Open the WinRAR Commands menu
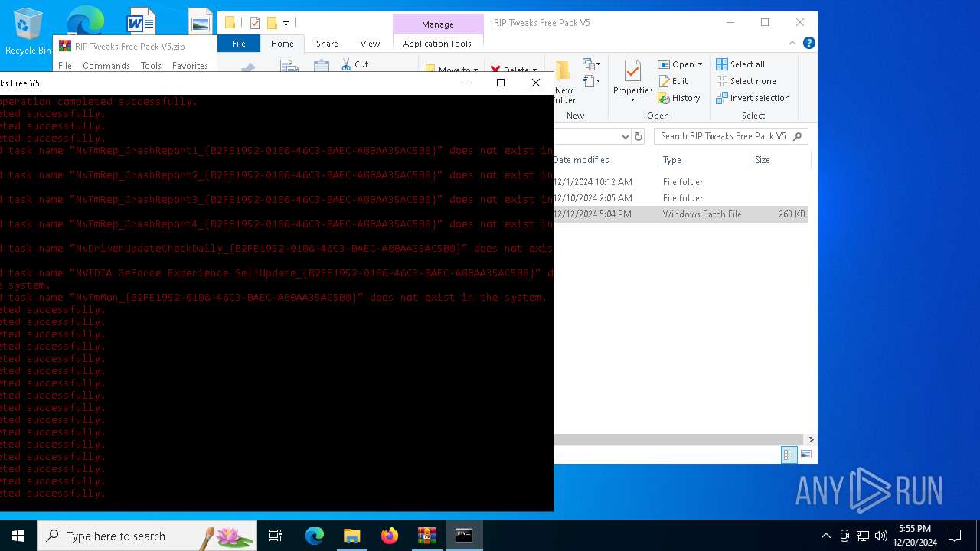Viewport: 980px width, 551px height. pos(106,66)
